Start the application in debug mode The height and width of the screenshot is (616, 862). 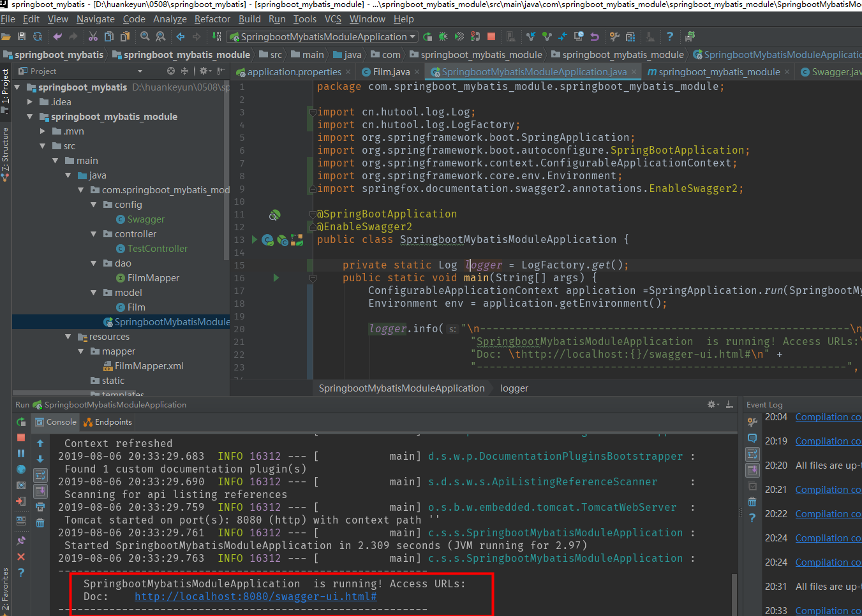coord(443,36)
